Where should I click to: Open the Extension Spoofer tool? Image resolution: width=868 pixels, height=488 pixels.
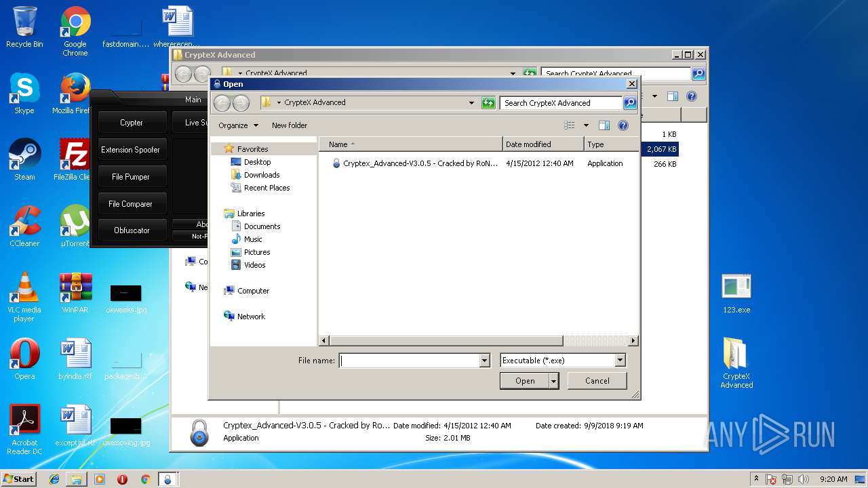click(x=131, y=150)
